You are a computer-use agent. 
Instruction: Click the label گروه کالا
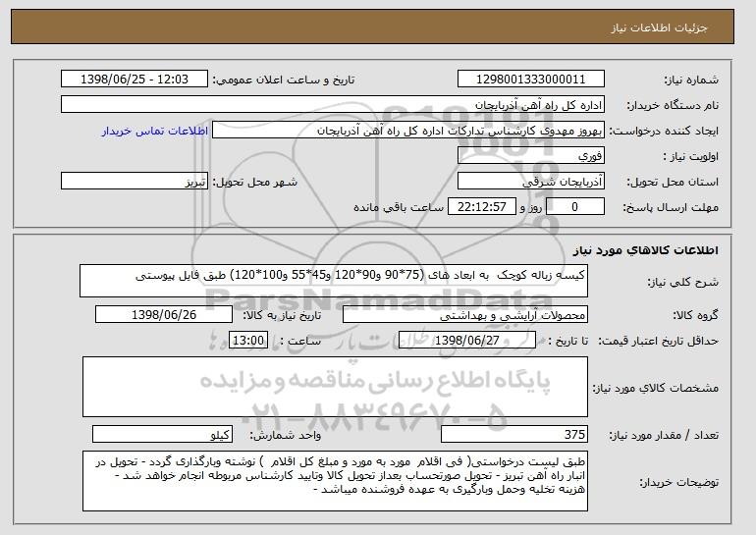pos(695,316)
